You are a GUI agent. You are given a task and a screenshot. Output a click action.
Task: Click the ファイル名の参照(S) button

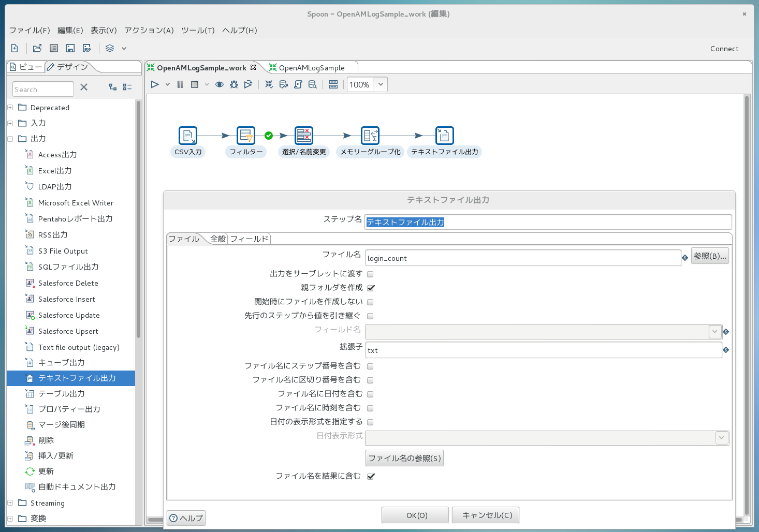(x=404, y=458)
